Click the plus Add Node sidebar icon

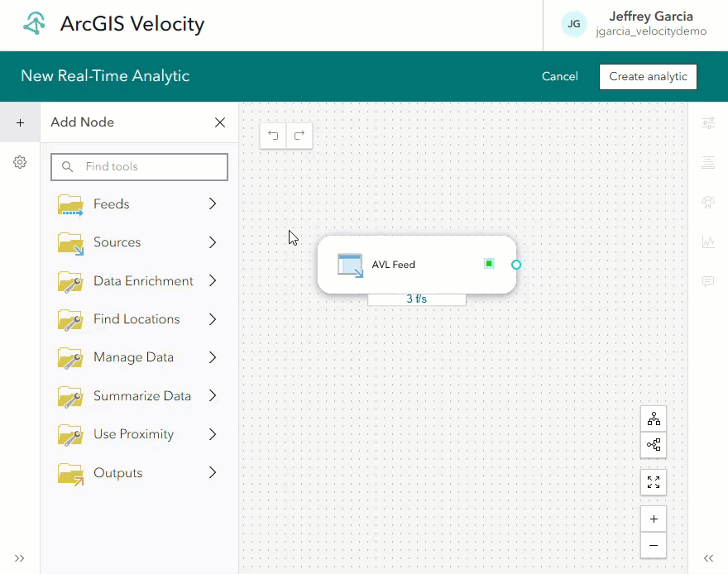[20, 123]
